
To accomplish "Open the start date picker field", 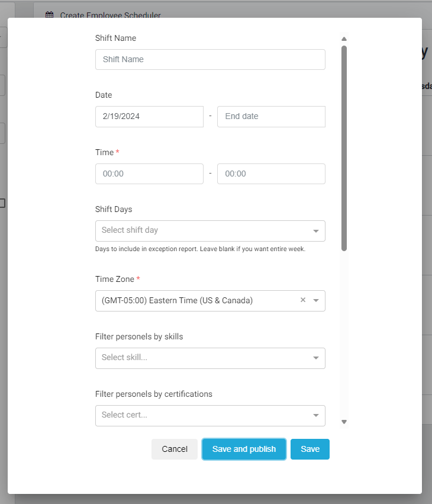I will pyautogui.click(x=149, y=117).
